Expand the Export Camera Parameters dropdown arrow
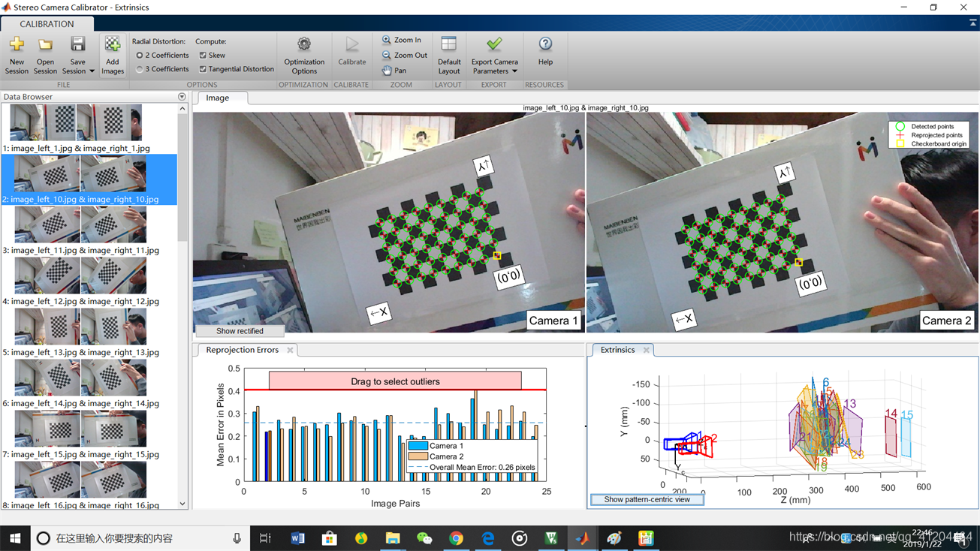The image size is (980, 551). [x=514, y=71]
